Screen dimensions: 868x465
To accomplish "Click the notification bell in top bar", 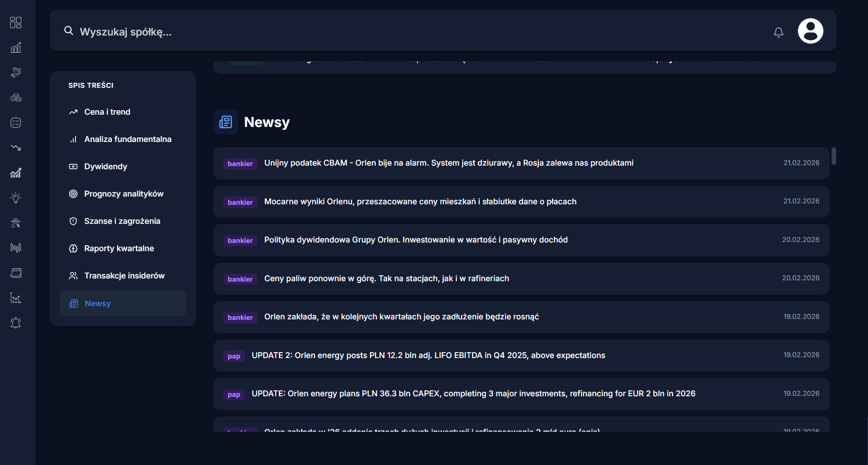I will pyautogui.click(x=778, y=32).
